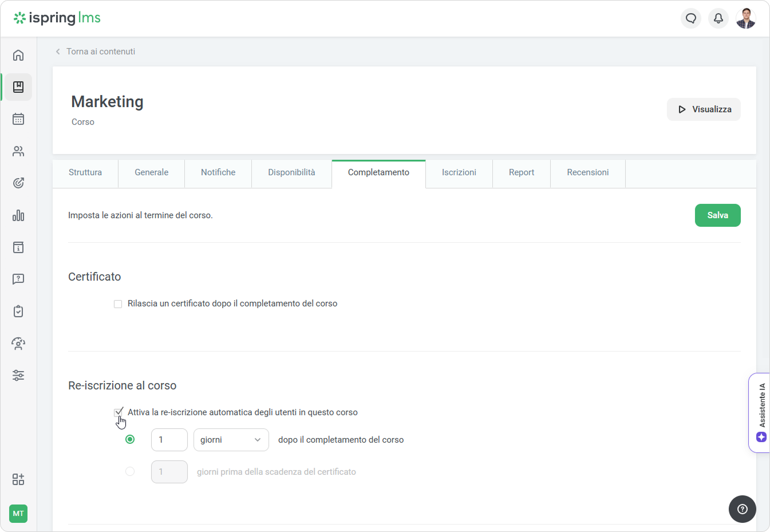Expand the 'giorni' unit dropdown
Screen dimensions: 770x532
point(231,440)
